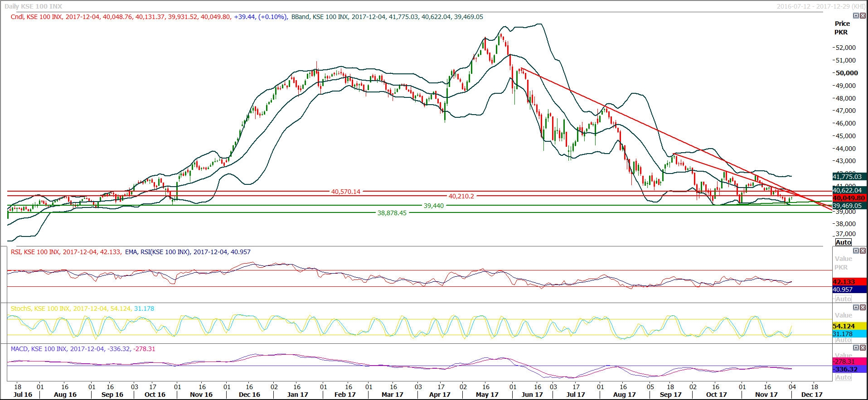Minimize the main price chart pane
Screen dimensions: 868x400
(856, 16)
